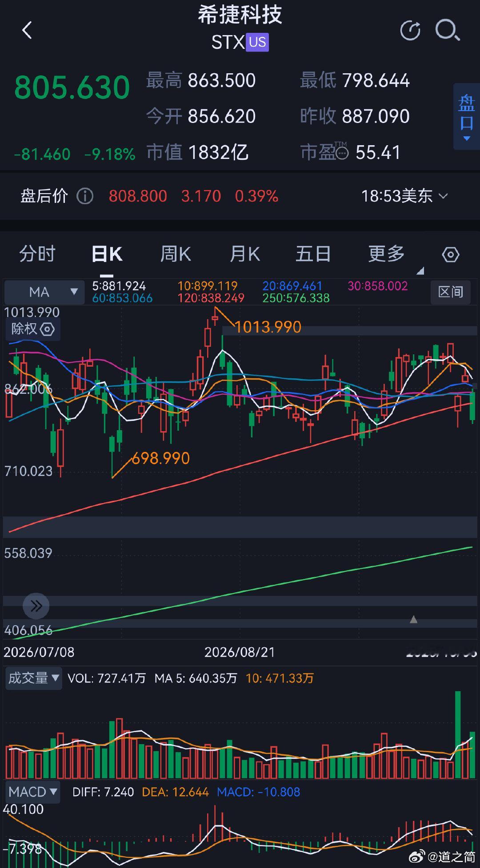Tap the DIFF: 7.240 readout
The width and height of the screenshot is (480, 868).
(103, 792)
